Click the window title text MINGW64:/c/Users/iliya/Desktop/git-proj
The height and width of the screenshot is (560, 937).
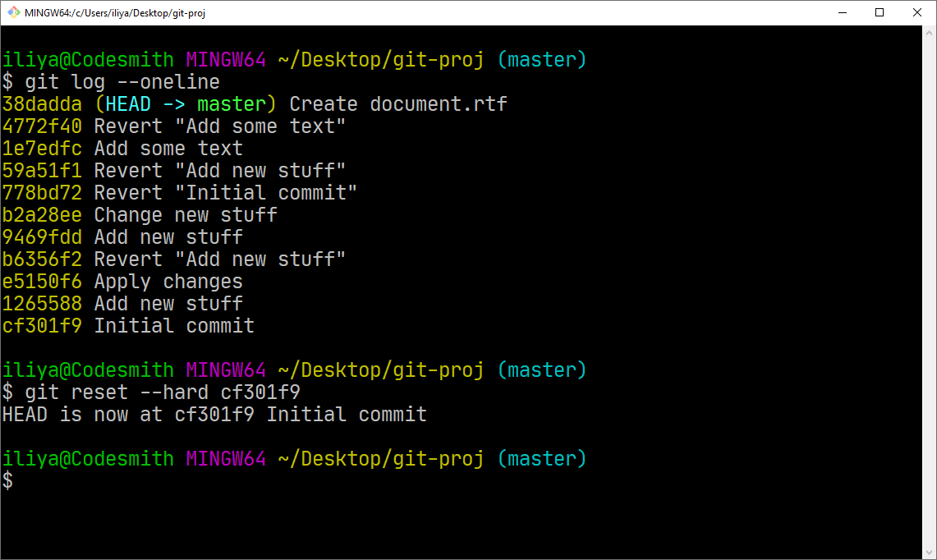pos(115,12)
